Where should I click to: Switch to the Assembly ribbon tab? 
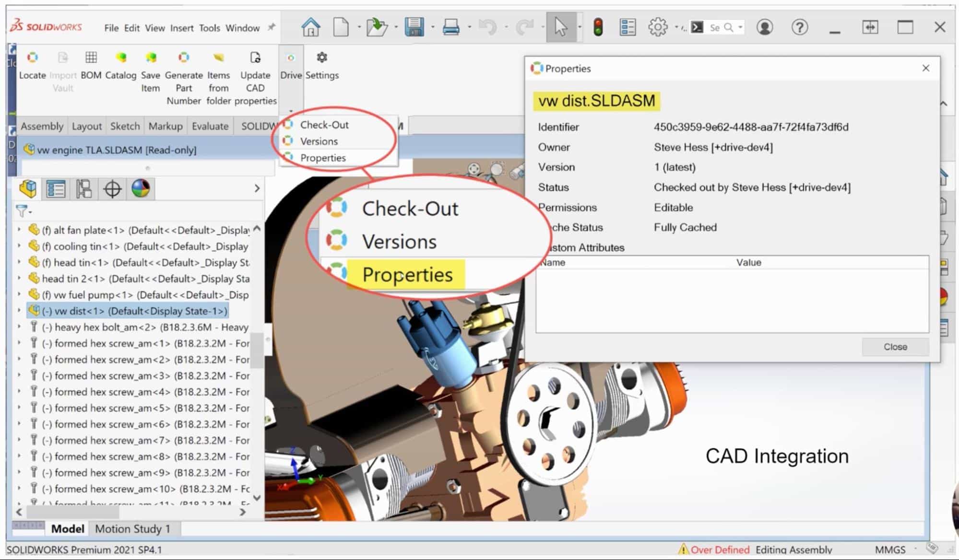[x=42, y=126]
